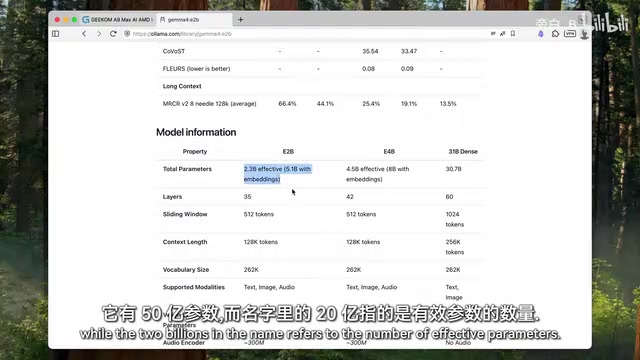Click the highlighted '2.3B effective' cell
Image resolution: width=640 pixels, height=360 pixels.
(278, 174)
